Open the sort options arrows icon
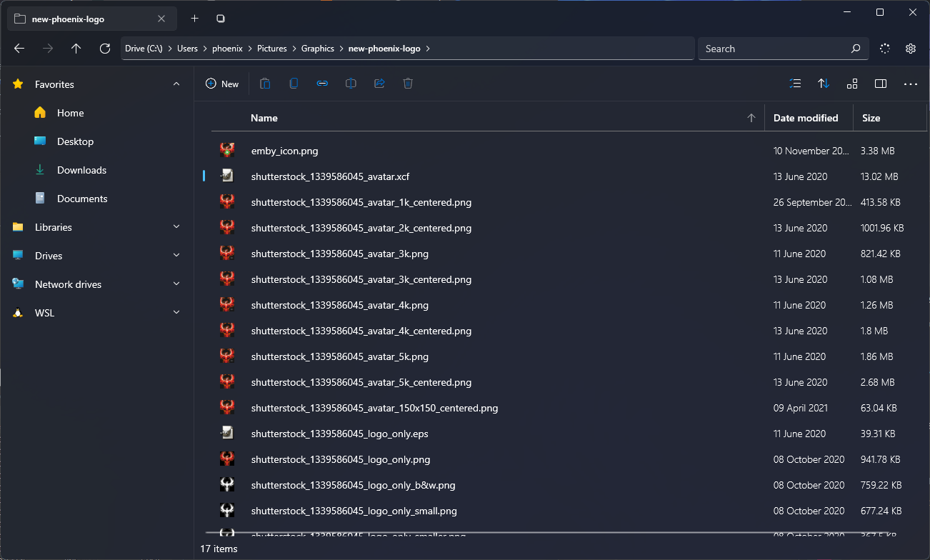This screenshot has width=930, height=560. pos(824,84)
